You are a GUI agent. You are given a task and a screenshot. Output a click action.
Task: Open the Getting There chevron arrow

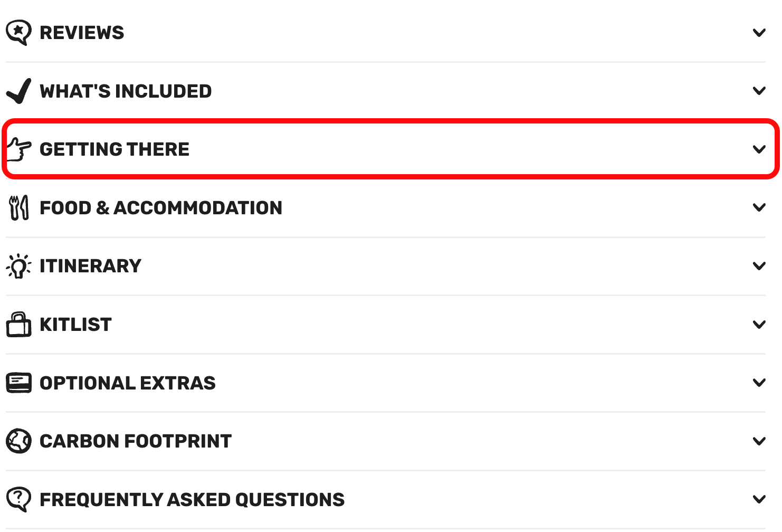click(x=759, y=149)
